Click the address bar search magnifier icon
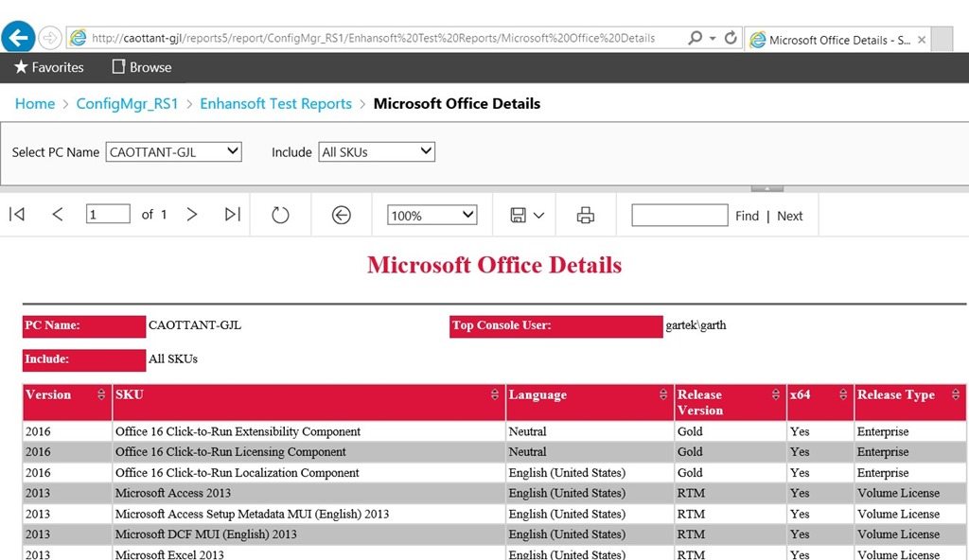The width and height of the screenshot is (969, 560). (695, 38)
